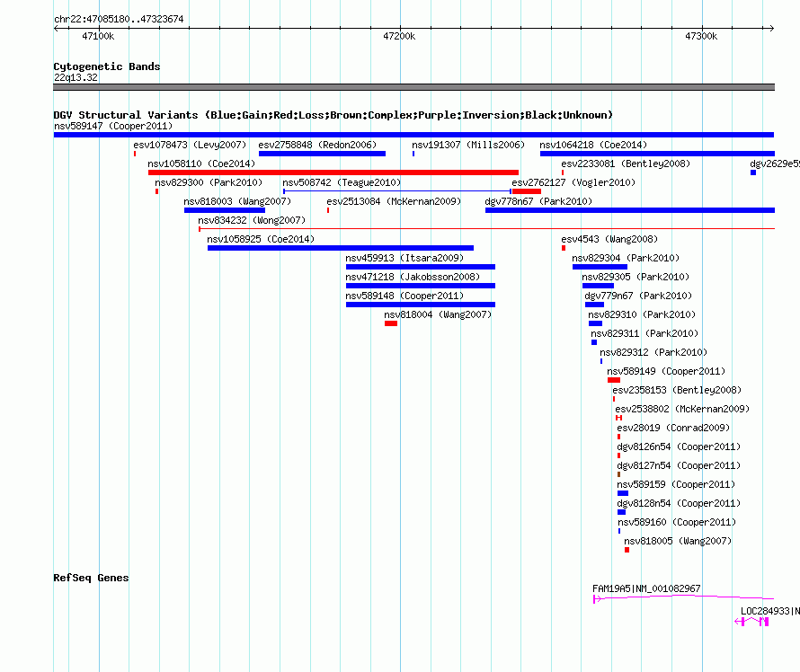Screen dimensions: 800x672
Task: Click nsv818003 (Wang2007) blue bar
Action: point(225,210)
